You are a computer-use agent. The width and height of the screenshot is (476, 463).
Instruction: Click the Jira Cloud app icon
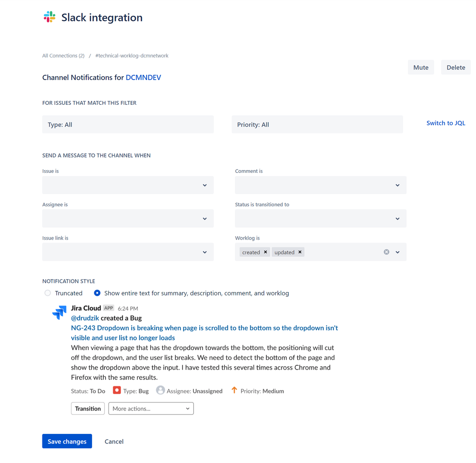tap(59, 312)
